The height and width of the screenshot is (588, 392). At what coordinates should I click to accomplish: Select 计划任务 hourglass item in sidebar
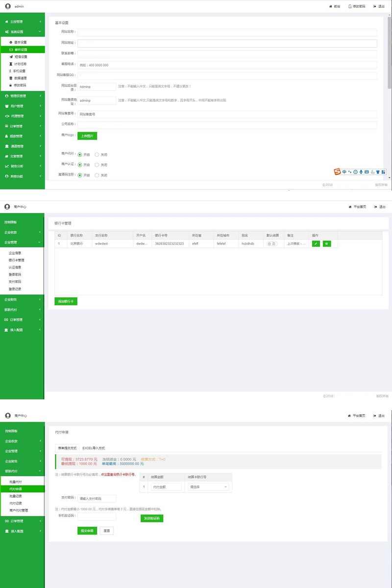pos(23,64)
